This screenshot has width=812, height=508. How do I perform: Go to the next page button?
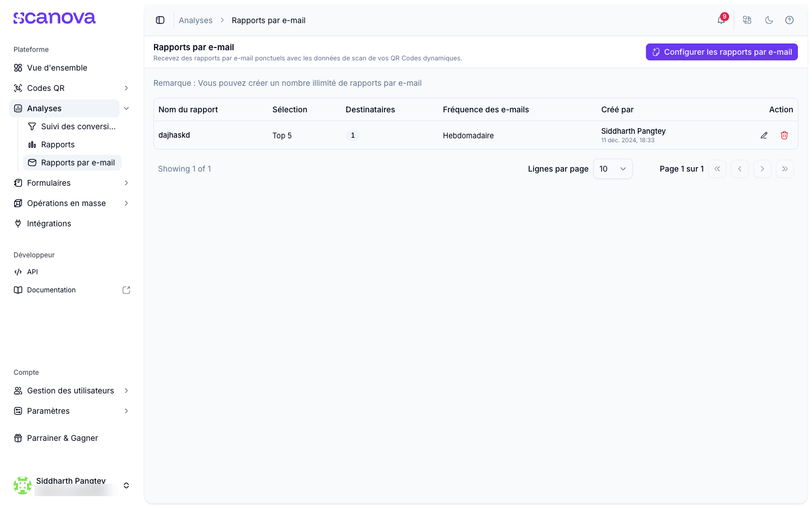tap(762, 169)
